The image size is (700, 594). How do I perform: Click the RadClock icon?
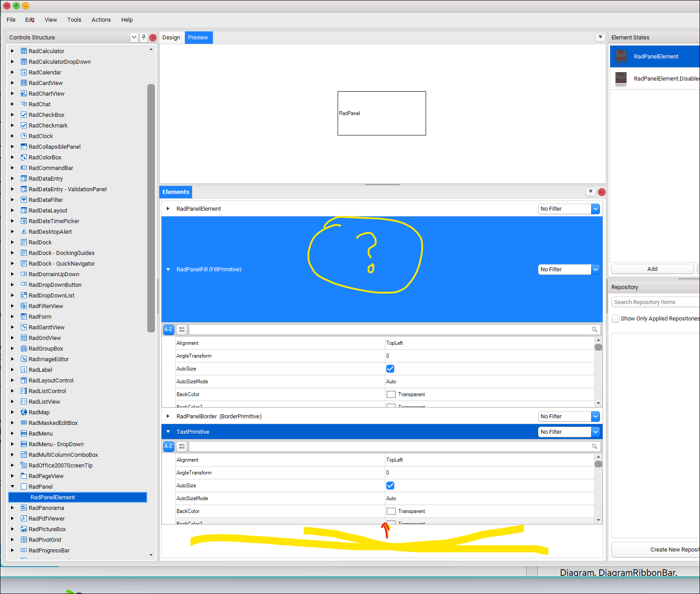(24, 136)
